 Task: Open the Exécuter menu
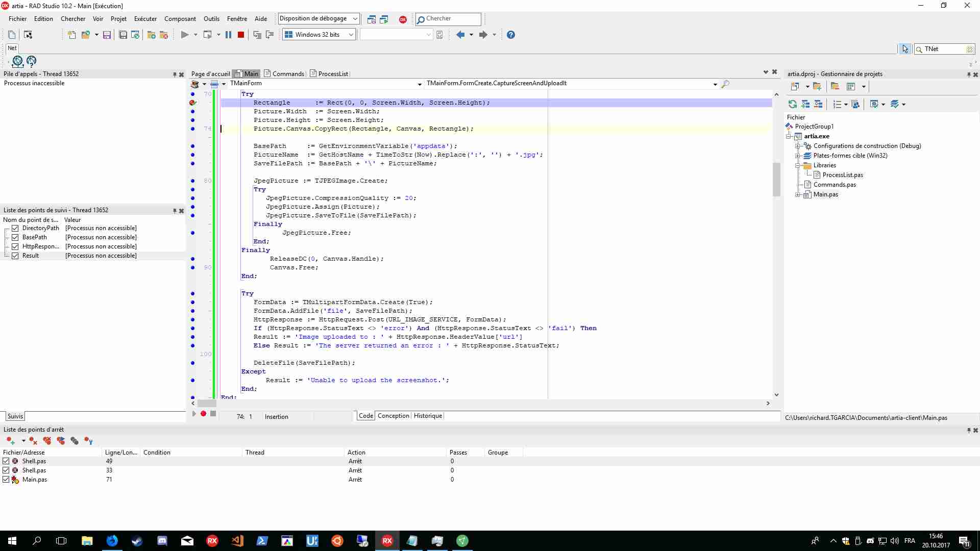click(145, 19)
